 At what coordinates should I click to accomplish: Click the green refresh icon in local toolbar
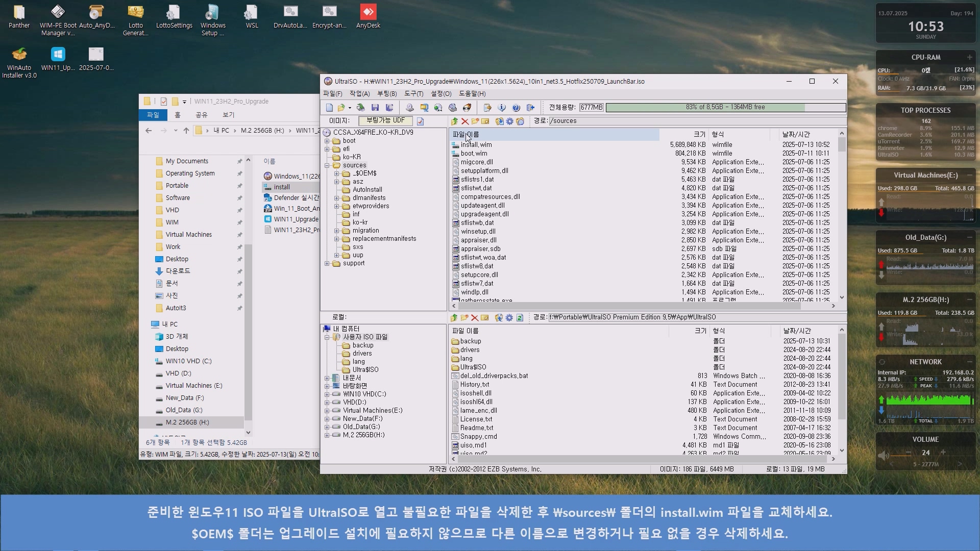coord(520,318)
